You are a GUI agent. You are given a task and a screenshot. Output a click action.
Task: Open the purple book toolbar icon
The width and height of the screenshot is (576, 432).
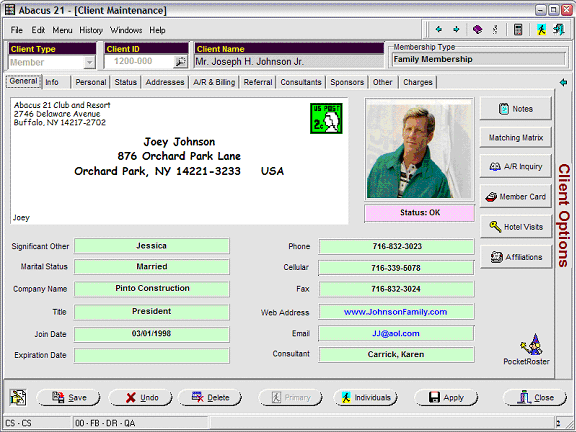coord(477,29)
